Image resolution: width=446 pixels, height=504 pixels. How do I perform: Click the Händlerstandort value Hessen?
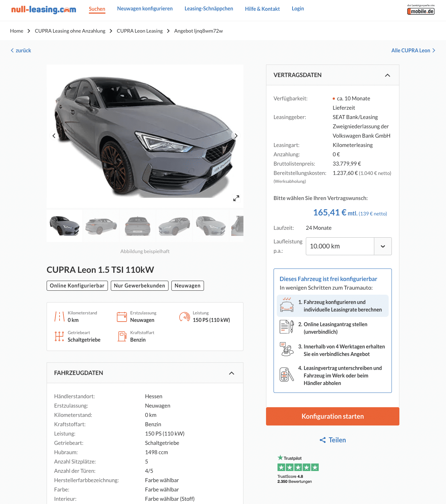pos(154,396)
